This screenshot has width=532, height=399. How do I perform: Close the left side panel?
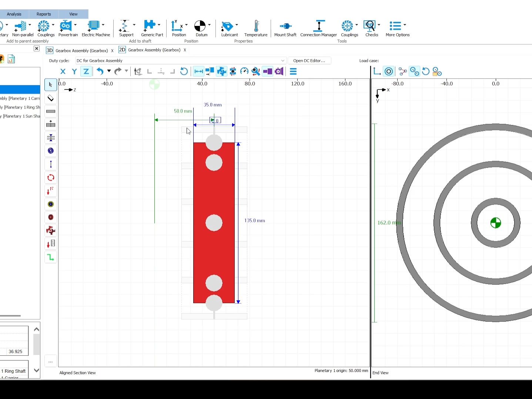[x=37, y=48]
